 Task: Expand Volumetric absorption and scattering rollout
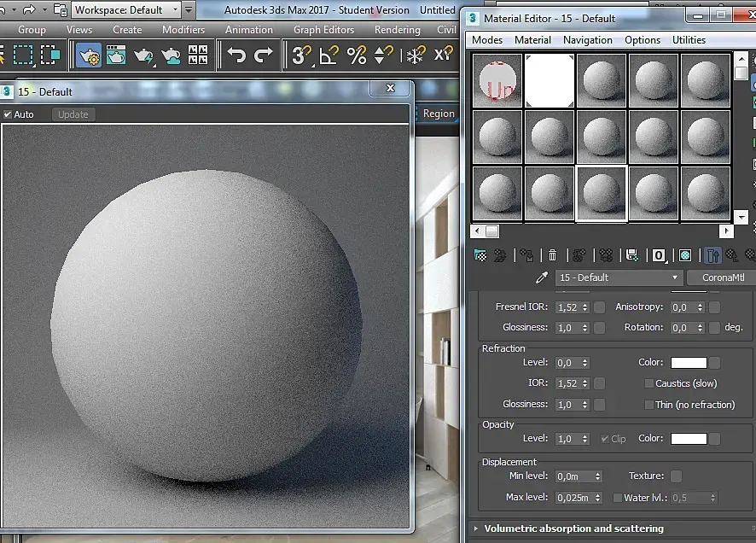point(573,528)
